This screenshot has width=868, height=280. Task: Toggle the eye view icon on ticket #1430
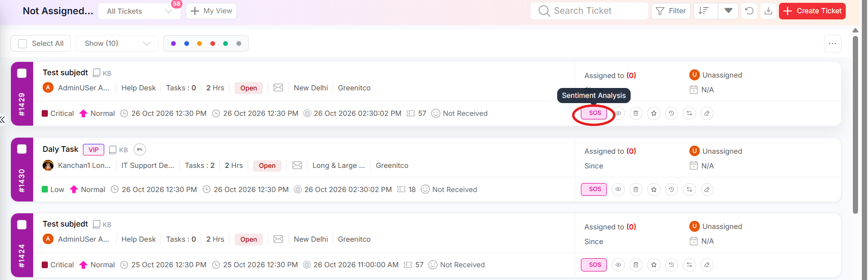pos(618,190)
